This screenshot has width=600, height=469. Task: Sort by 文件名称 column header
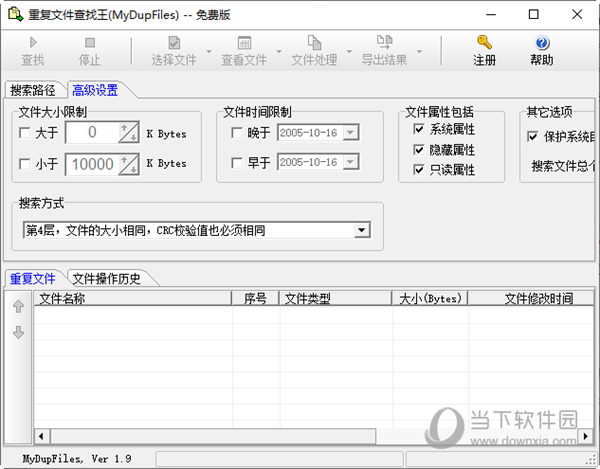133,298
